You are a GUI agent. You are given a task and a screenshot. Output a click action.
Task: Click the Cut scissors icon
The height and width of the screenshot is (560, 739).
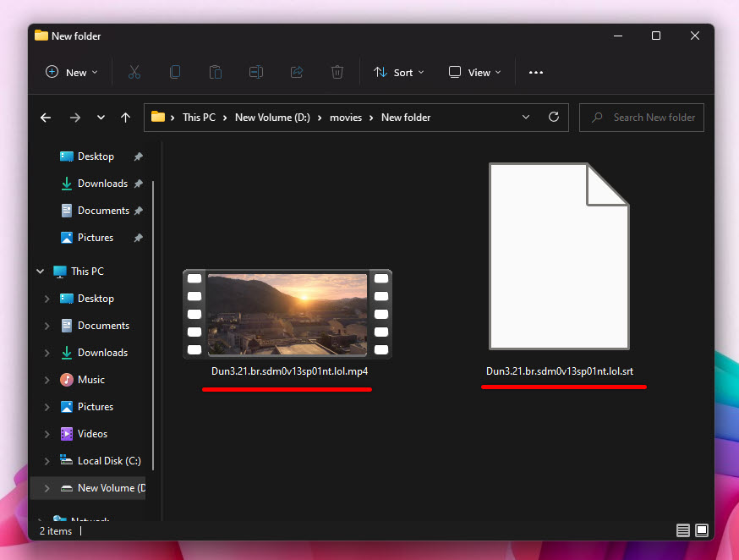tap(134, 73)
